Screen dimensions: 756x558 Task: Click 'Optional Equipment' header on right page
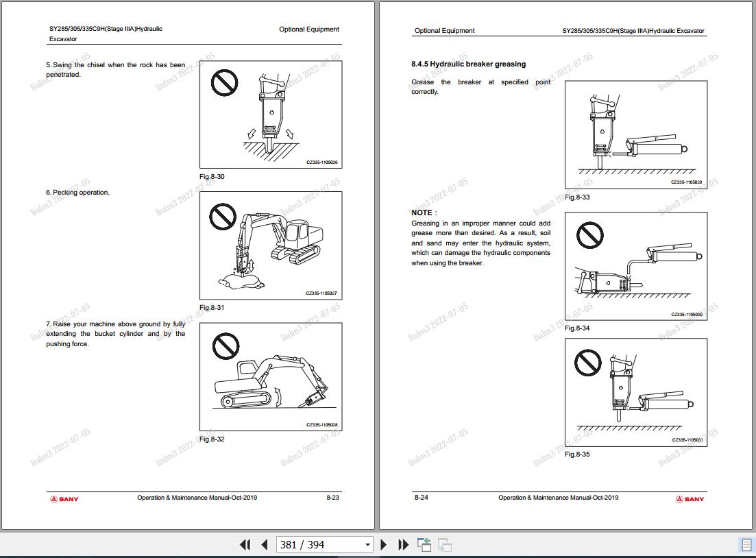pyautogui.click(x=445, y=31)
